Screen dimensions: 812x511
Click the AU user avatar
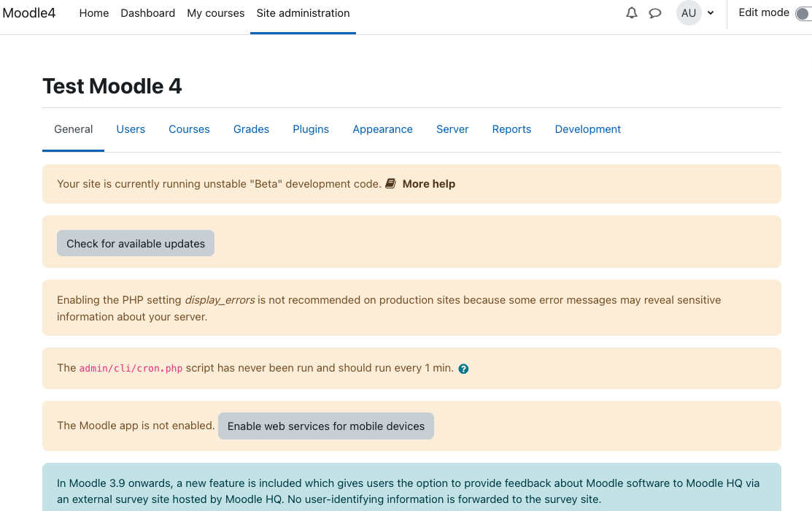(689, 13)
